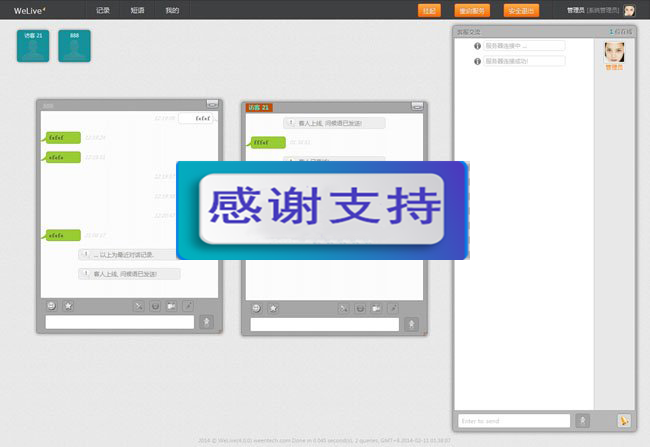Click the camera icon in the 访客 21 chat toolbar

(376, 309)
